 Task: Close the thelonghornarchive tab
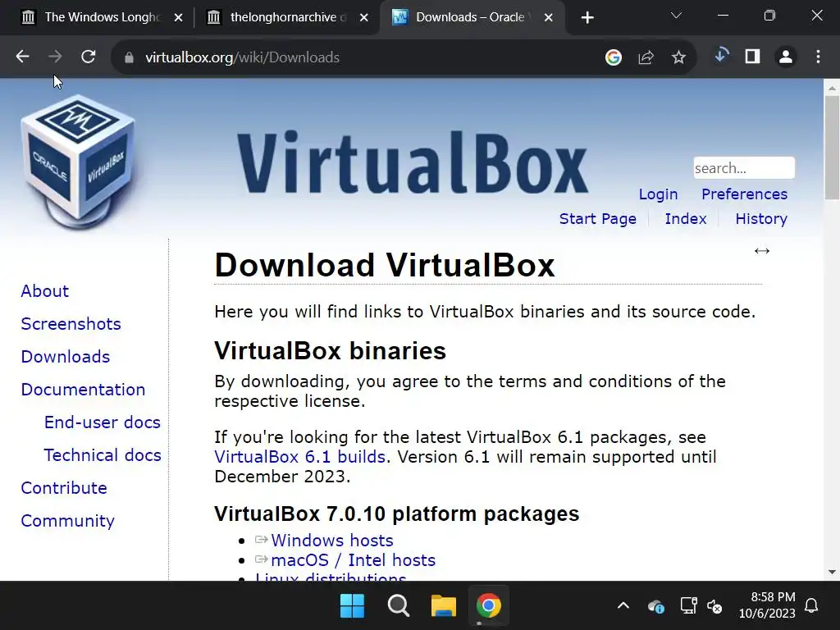point(363,18)
